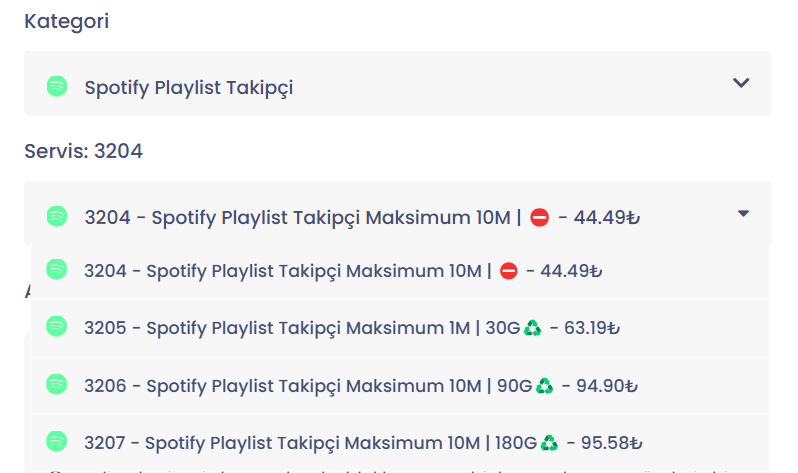Viewport: 798px width, 473px height.
Task: Click the red no-entry icon in the 3204 list option
Action: point(508,271)
